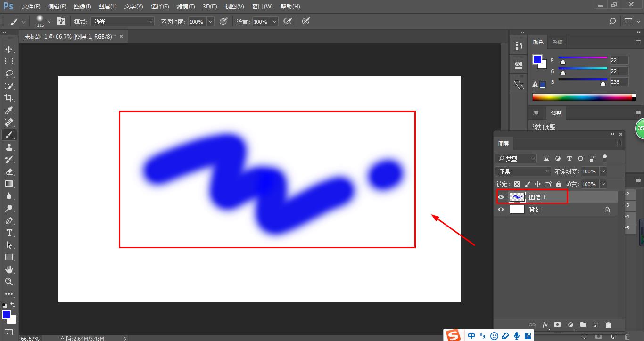Open the layer blend mode 正常 dropdown
The image size is (644, 341).
pos(523,171)
